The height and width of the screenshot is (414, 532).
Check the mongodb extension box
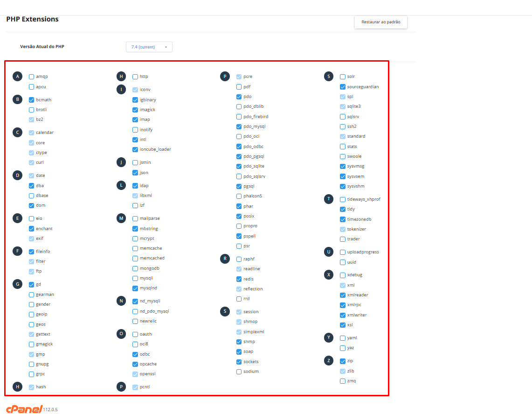(x=135, y=268)
